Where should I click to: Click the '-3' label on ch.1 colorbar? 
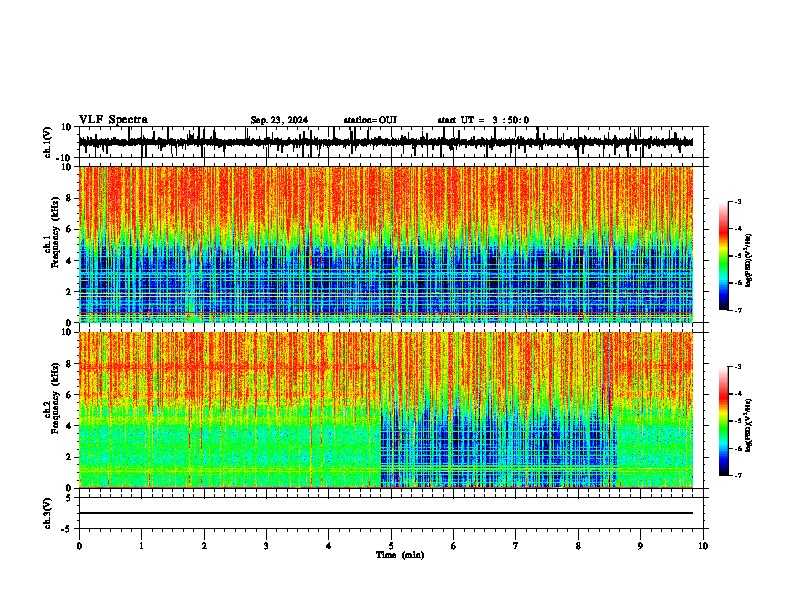(x=738, y=201)
